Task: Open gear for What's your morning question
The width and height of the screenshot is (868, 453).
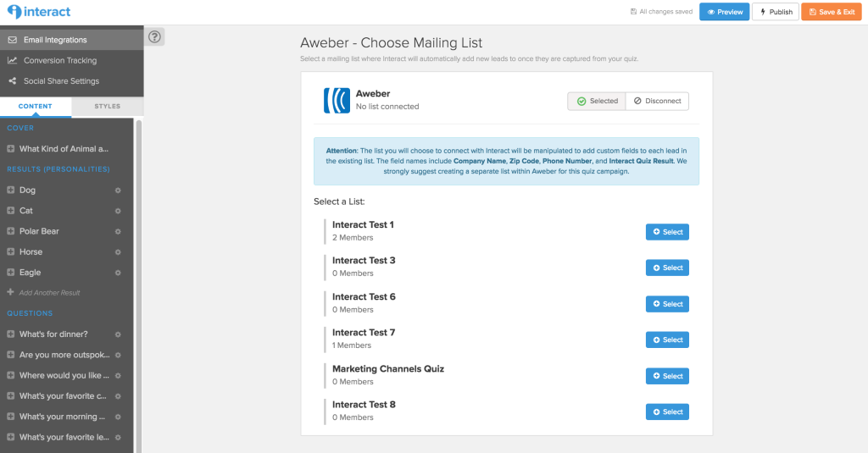Action: (118, 417)
